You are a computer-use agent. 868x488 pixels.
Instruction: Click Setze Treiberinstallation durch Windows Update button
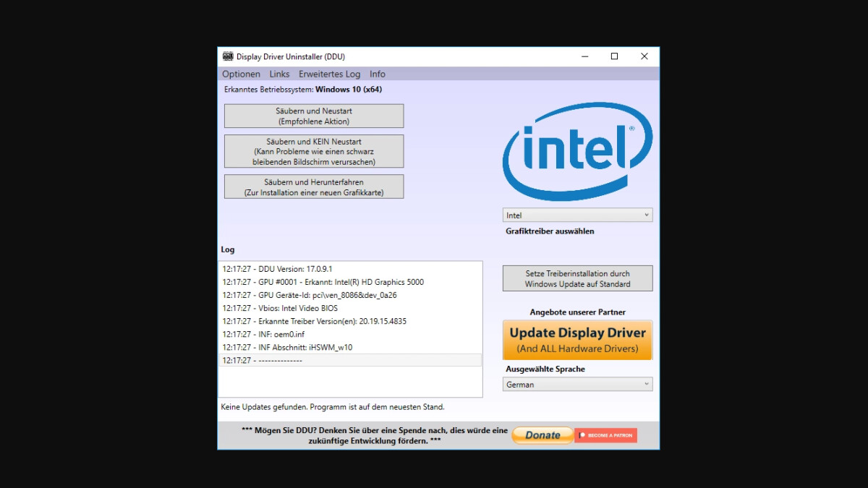577,278
